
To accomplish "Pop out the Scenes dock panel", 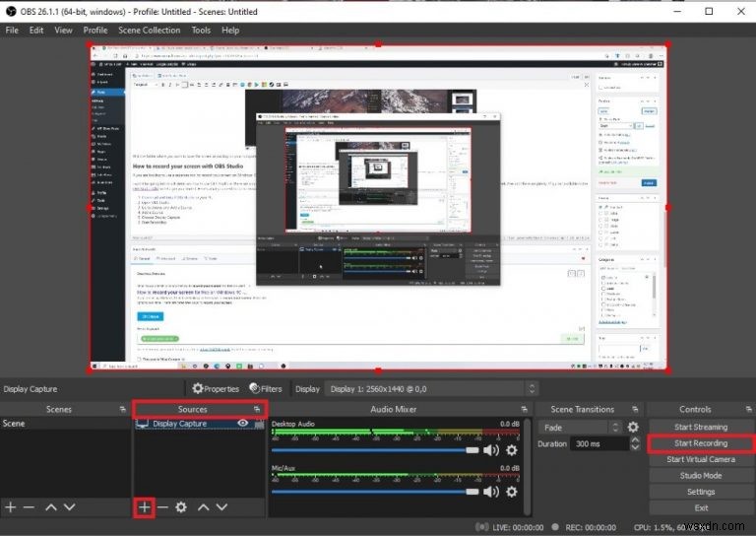I will click(122, 409).
